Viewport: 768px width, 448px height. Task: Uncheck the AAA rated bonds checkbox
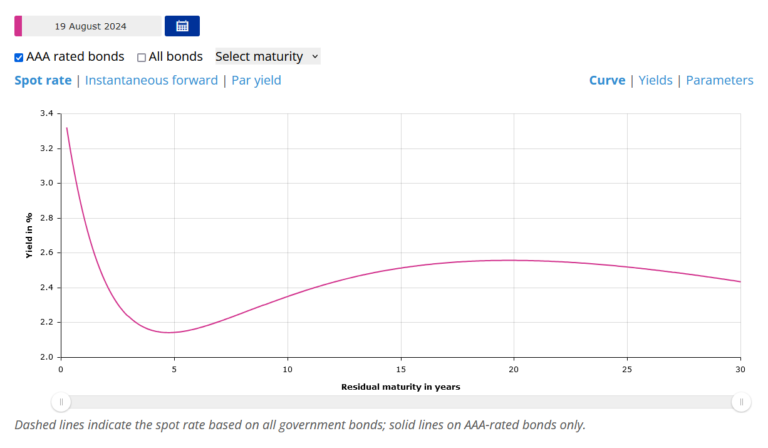[x=19, y=57]
